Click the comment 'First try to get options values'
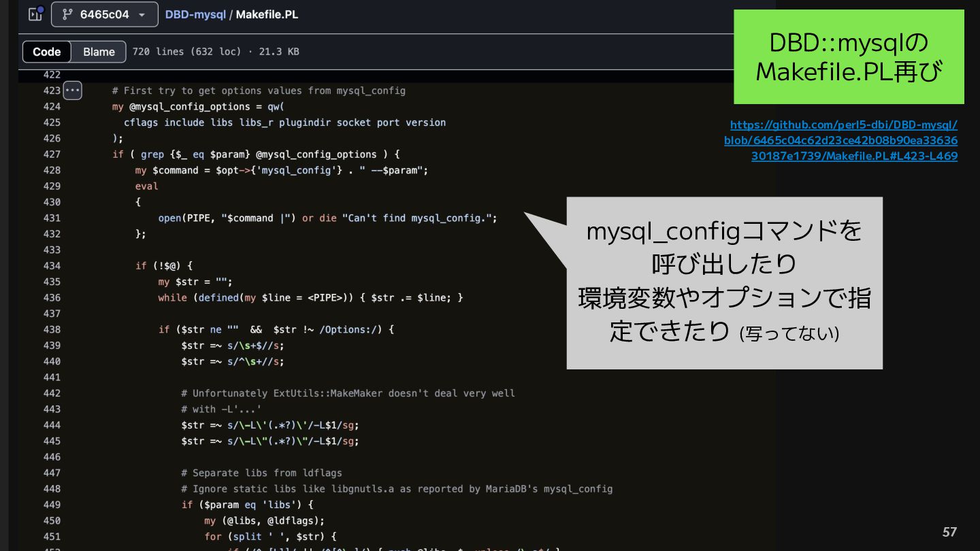 pyautogui.click(x=259, y=90)
